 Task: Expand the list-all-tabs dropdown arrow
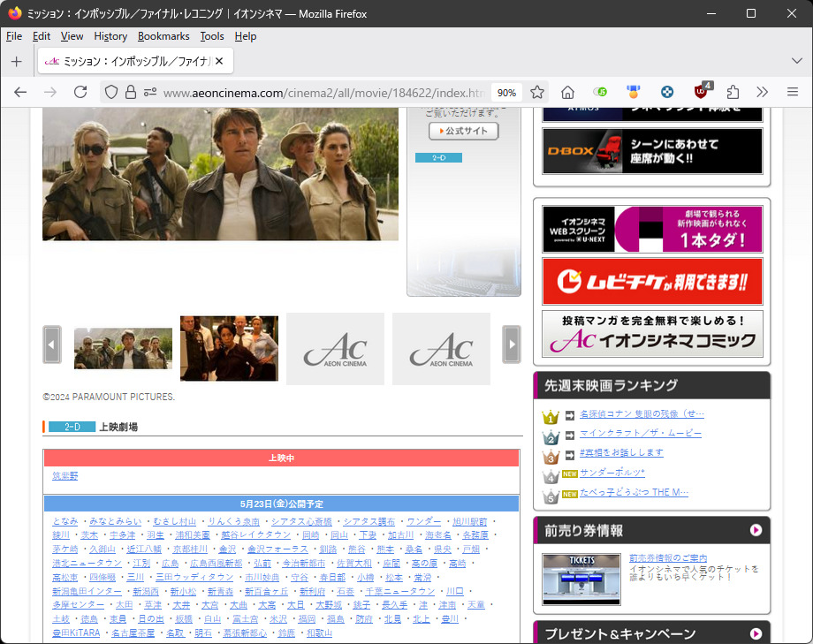click(793, 61)
